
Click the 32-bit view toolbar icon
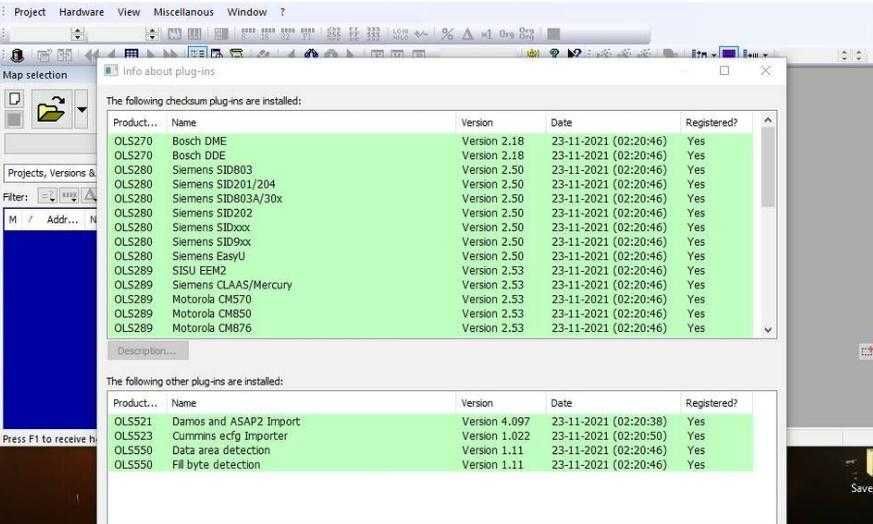click(288, 34)
